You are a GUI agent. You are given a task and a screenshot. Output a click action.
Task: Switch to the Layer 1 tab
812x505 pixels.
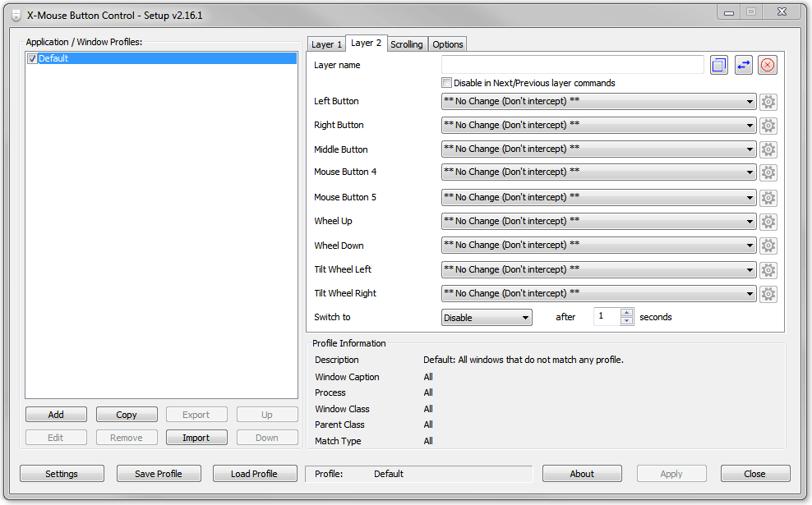coord(326,44)
